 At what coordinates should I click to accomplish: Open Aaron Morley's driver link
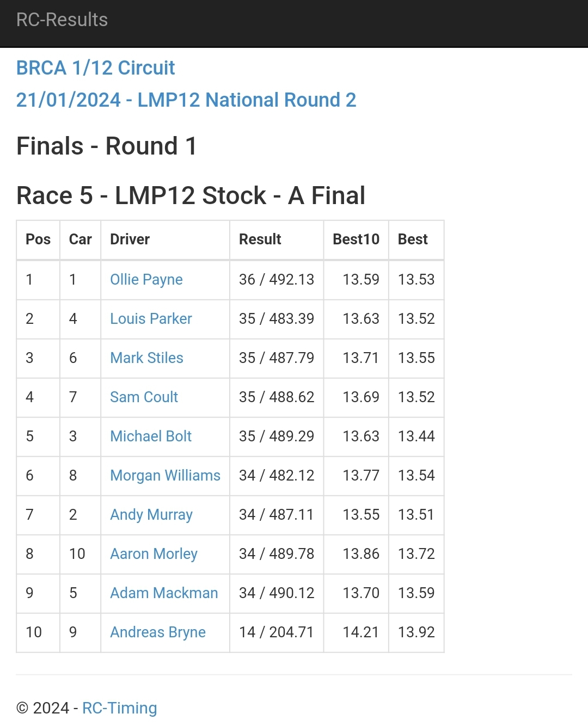click(x=154, y=554)
